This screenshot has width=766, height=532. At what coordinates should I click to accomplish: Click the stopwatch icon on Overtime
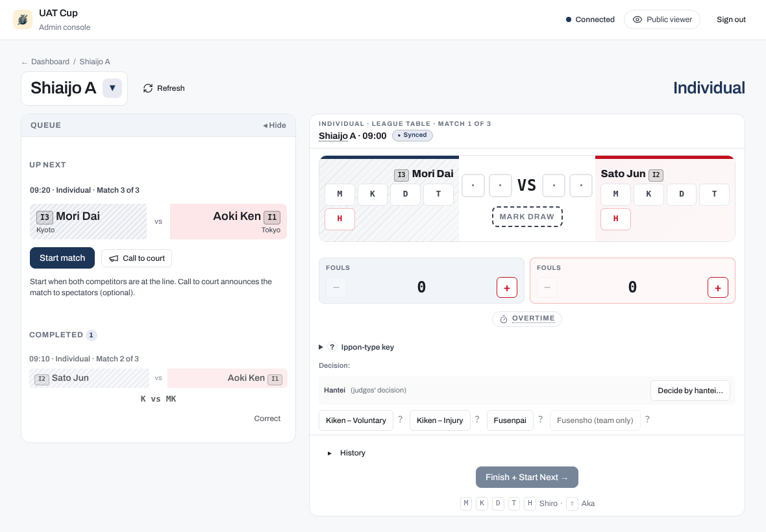504,319
